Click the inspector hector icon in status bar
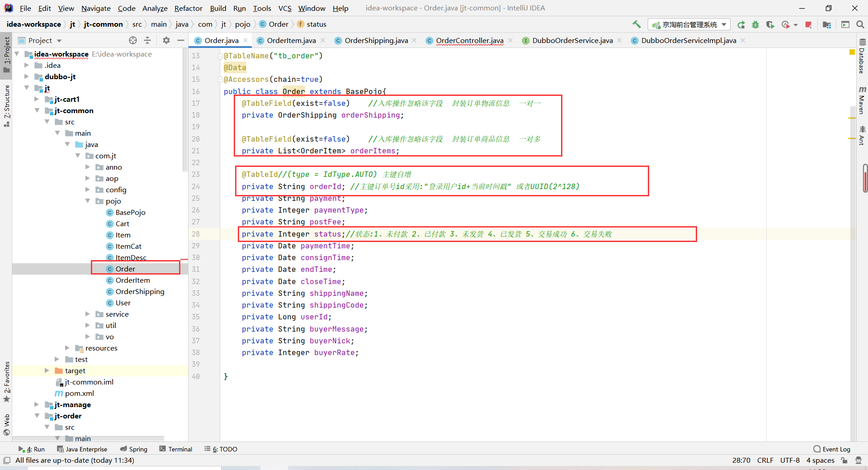Image resolution: width=868 pixels, height=470 pixels. [859, 461]
